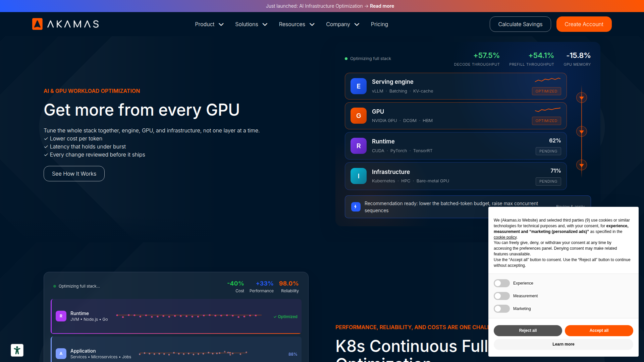Click the Application timeline dots chart
644x362 pixels.
click(x=193, y=353)
